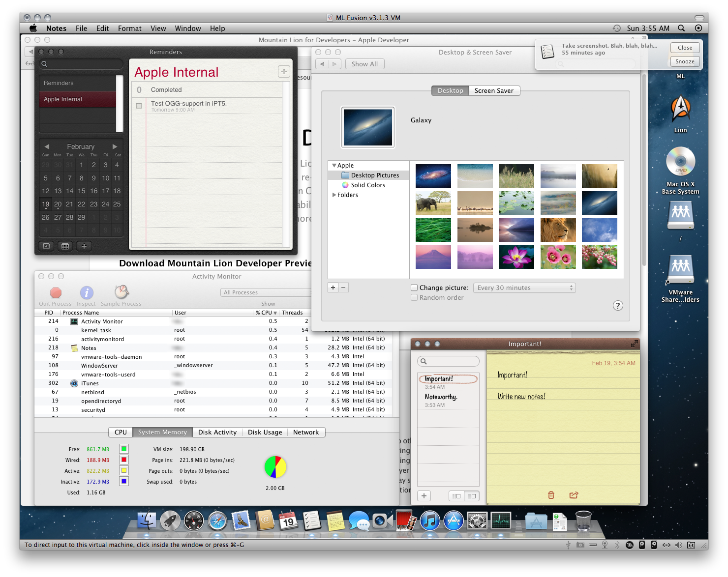The width and height of the screenshot is (728, 577).
Task: Launch Safari from the Dock
Action: click(x=217, y=521)
